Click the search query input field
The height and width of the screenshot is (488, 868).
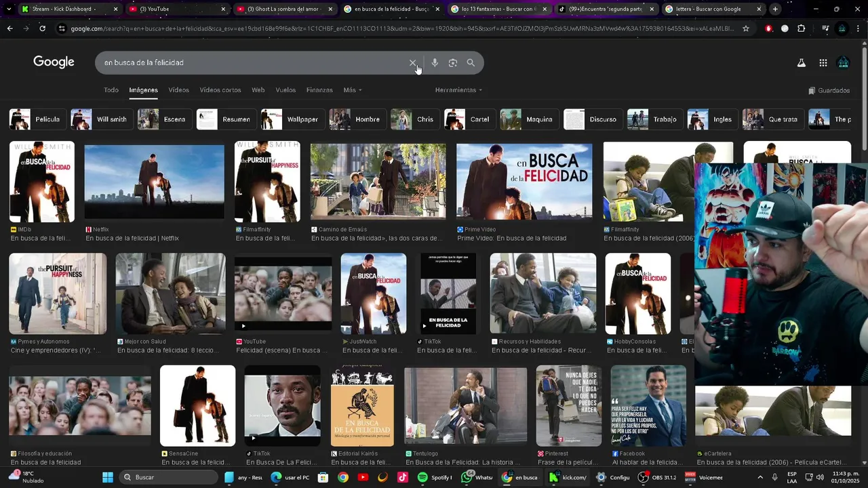coord(251,63)
